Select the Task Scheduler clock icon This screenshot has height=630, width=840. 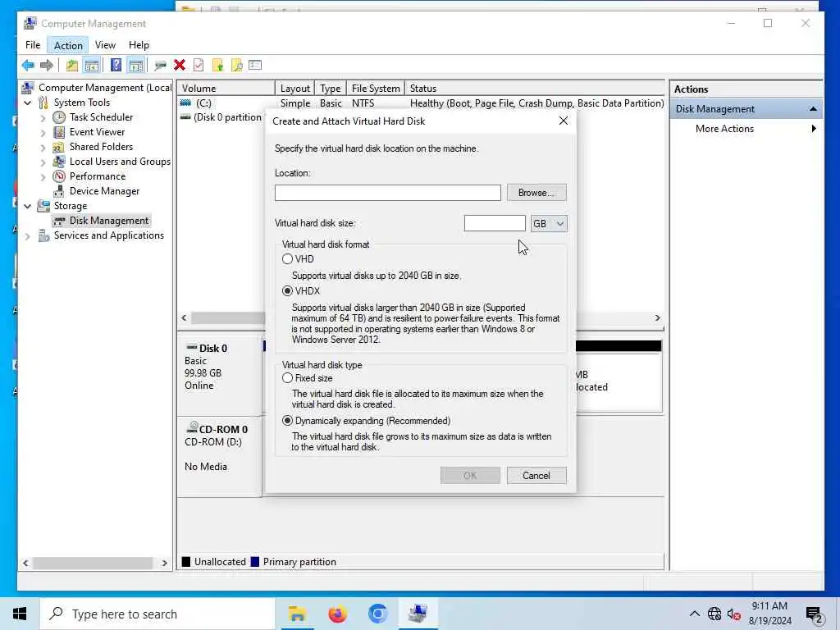(x=59, y=116)
